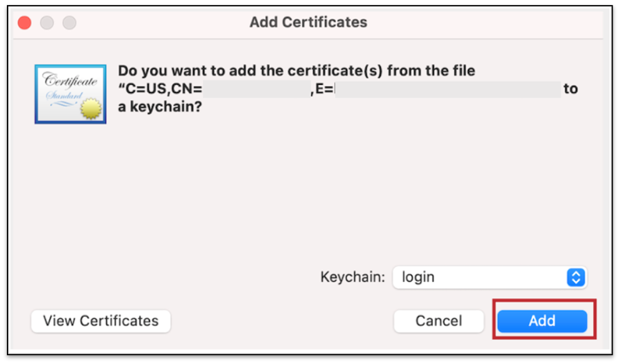Screen dimensions: 620x364
Task: Click the Add button
Action: tap(542, 321)
